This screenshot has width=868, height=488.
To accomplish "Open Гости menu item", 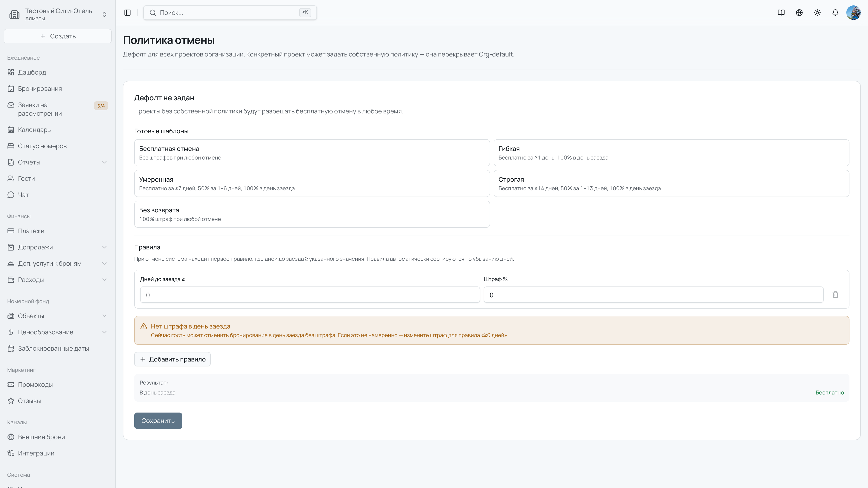I will pos(58,178).
